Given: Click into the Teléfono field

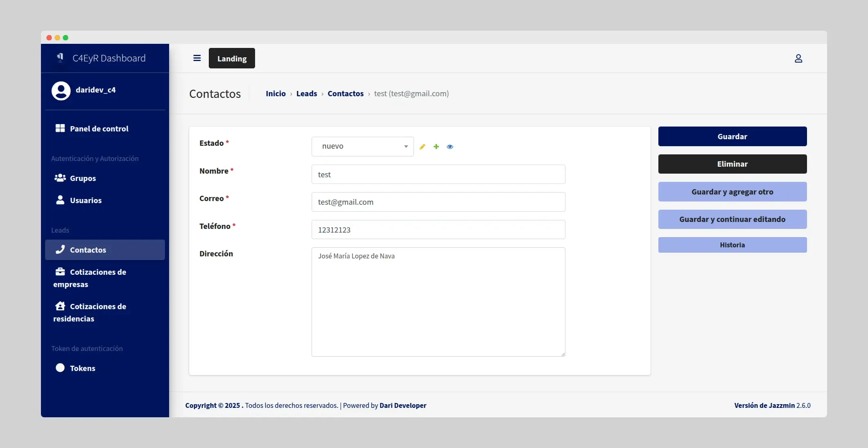Looking at the screenshot, I should [x=438, y=230].
